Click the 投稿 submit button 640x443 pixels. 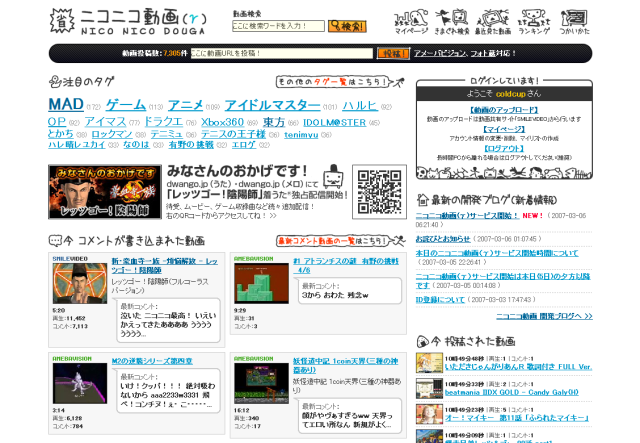[393, 53]
